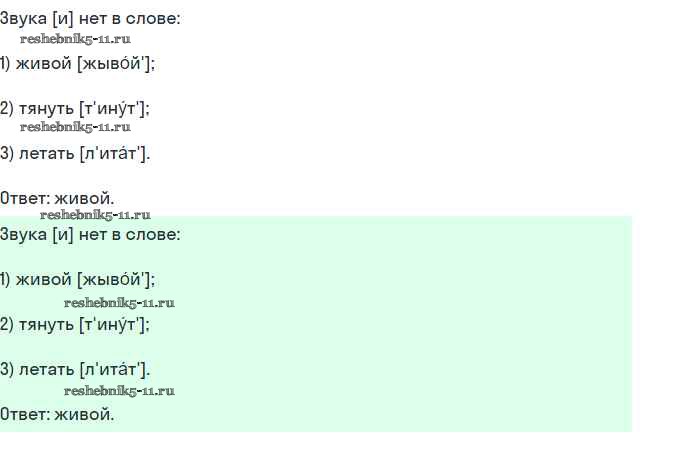Click "Ответ: живой." inside the green block
Image resolution: width=680 pixels, height=465 pixels.
click(x=57, y=413)
